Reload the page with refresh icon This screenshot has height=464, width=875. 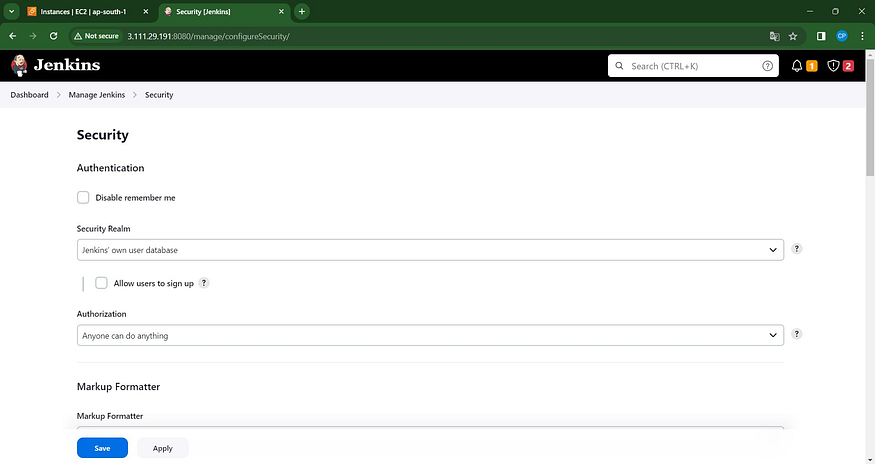click(54, 36)
